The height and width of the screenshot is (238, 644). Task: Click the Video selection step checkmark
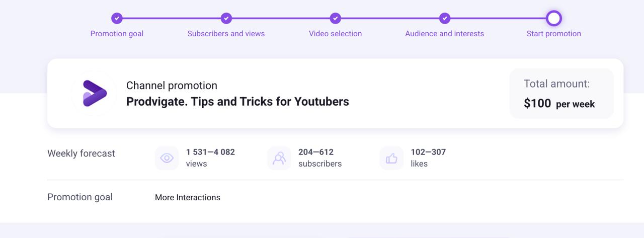(x=335, y=18)
